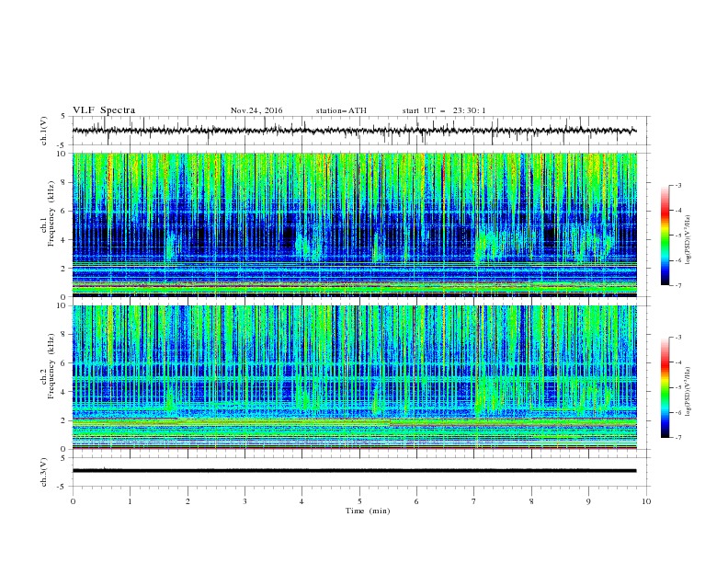Click time axis tick label "1"
Screen dimensions: 728x563
click(130, 501)
